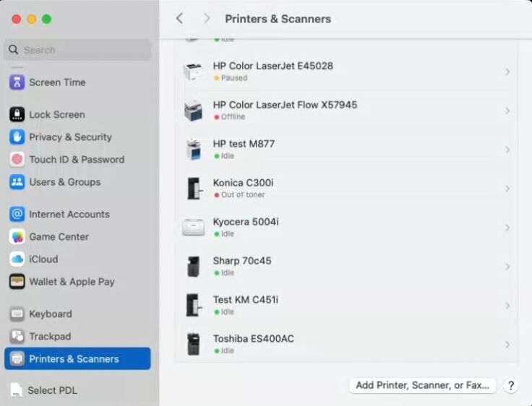532x406 pixels.
Task: Select Users & Groups in sidebar
Action: pos(64,182)
